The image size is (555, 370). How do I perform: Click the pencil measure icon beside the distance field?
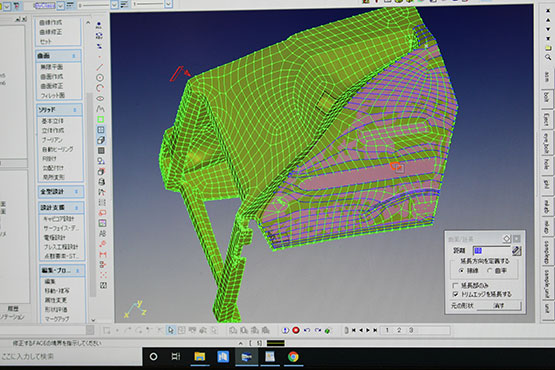coord(516,251)
